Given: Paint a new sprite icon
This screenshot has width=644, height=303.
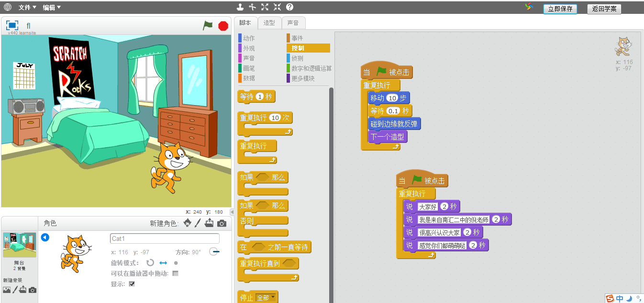Looking at the screenshot, I should click(198, 223).
